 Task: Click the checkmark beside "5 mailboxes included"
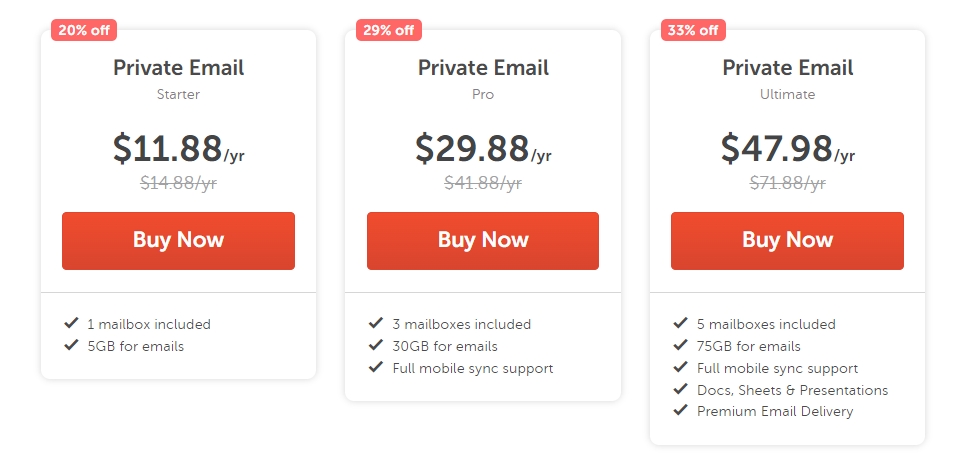point(680,323)
